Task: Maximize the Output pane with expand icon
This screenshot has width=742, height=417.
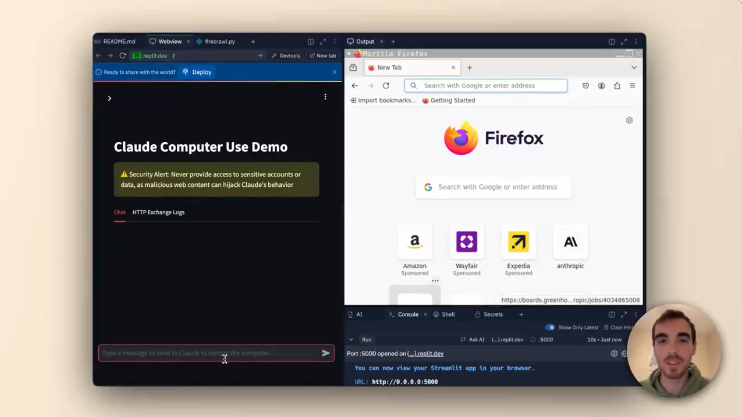Action: 624,42
